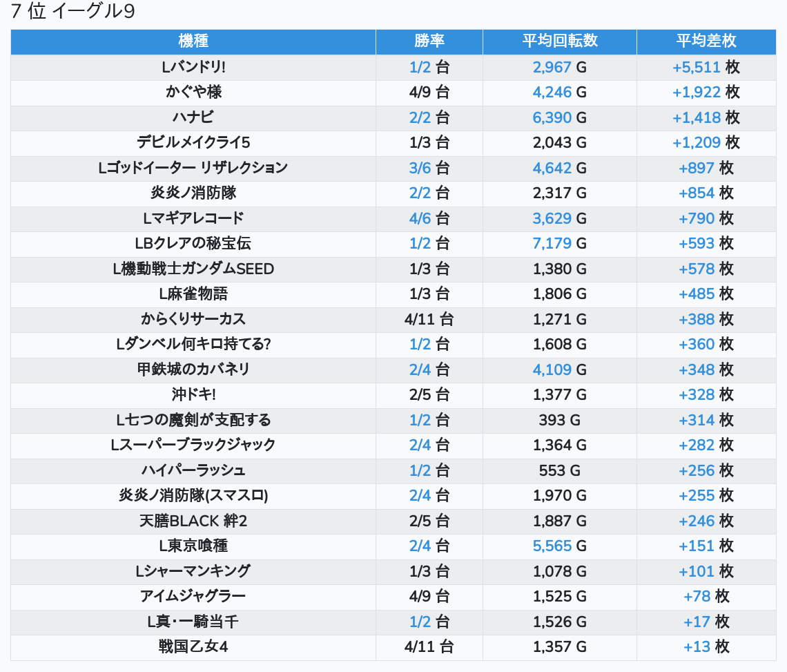Click +854 枚 value
This screenshot has height=672, width=787.
click(706, 193)
